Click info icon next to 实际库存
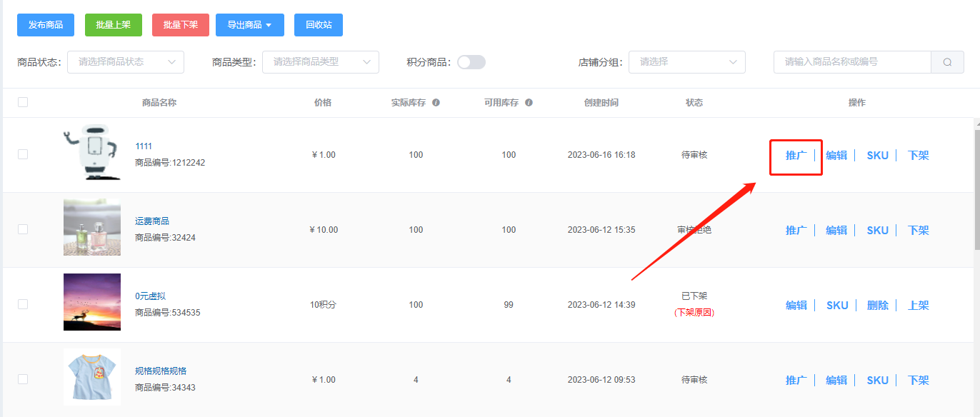 pos(436,103)
